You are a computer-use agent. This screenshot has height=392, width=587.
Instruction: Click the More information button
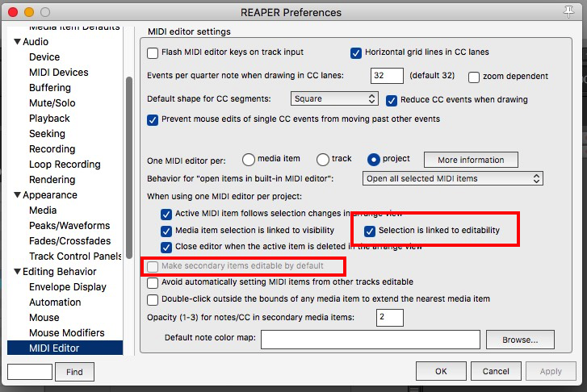tap(471, 160)
